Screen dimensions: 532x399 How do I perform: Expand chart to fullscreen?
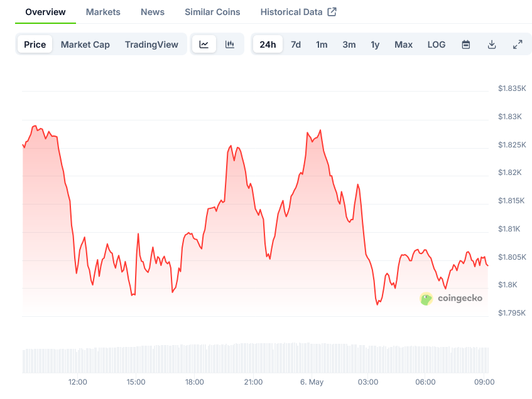[518, 45]
